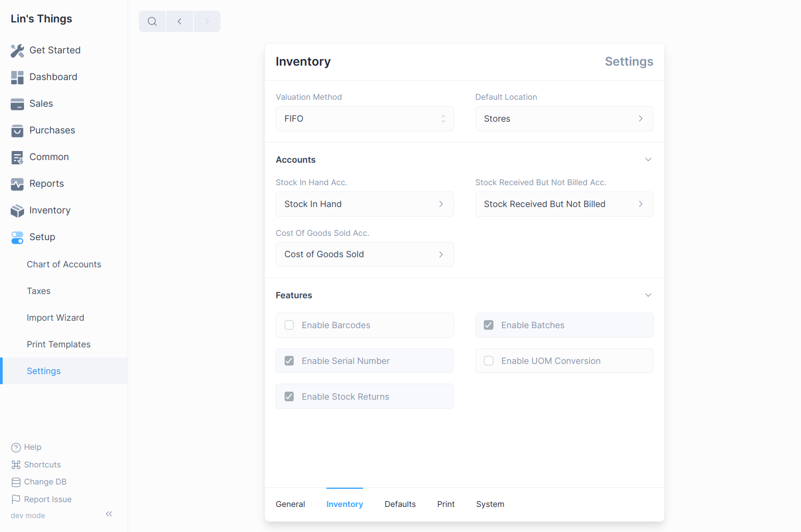Viewport: 801px width, 532px height.
Task: Open Purchases from the sidebar
Action: tap(52, 130)
